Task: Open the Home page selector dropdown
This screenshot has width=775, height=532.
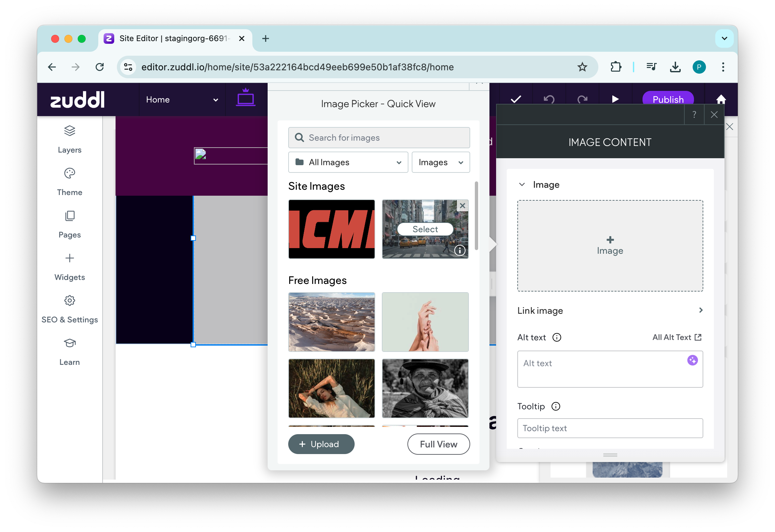Action: pyautogui.click(x=182, y=100)
